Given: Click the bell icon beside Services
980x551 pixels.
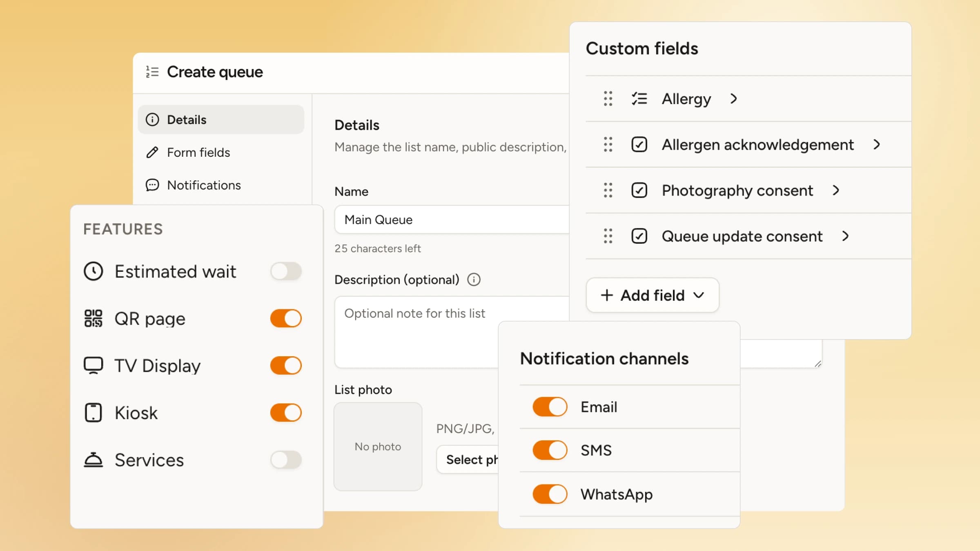Looking at the screenshot, I should (x=93, y=460).
